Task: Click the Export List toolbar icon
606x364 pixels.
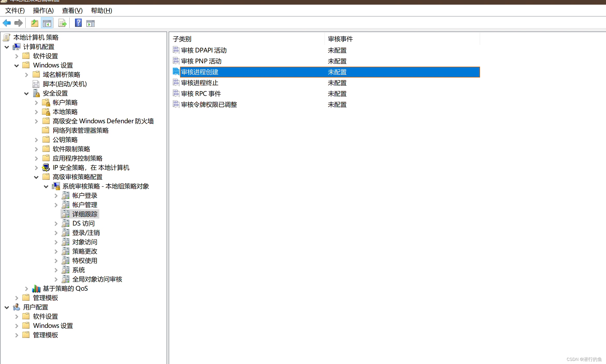Action: click(x=62, y=23)
